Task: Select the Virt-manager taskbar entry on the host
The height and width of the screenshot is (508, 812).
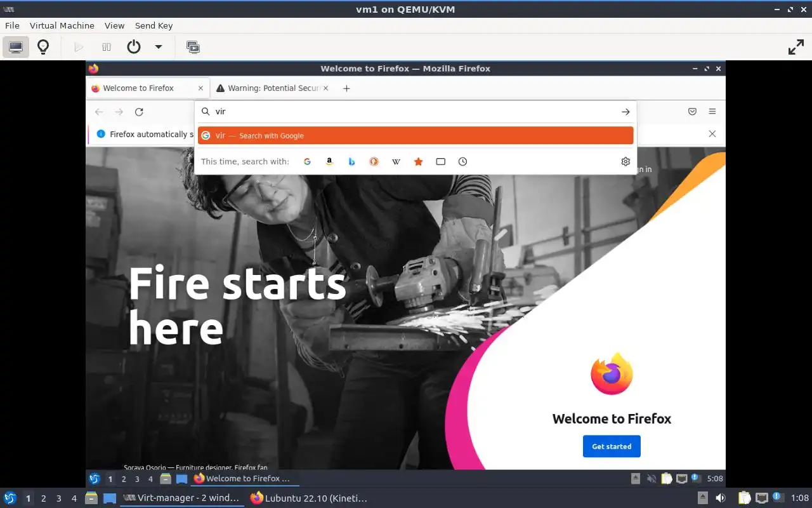Action: coord(182,498)
